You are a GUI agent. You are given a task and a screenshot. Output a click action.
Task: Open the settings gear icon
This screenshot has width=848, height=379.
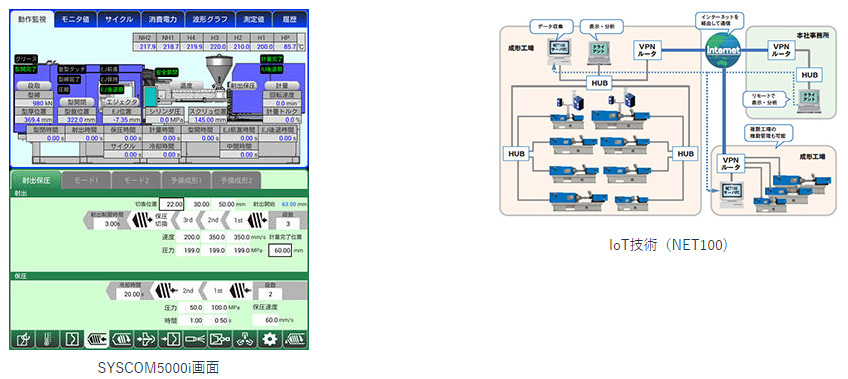[x=269, y=339]
